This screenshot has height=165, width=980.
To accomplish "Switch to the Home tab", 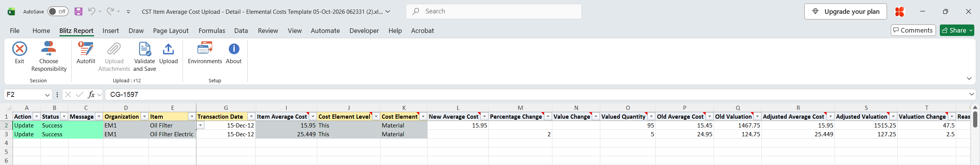I will point(41,31).
